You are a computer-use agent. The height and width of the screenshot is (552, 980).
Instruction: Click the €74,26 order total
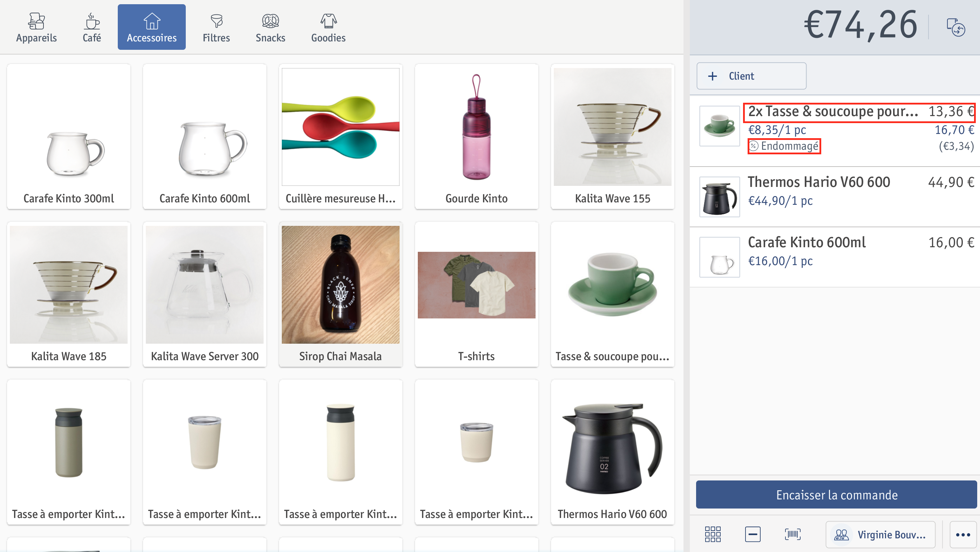pos(860,25)
